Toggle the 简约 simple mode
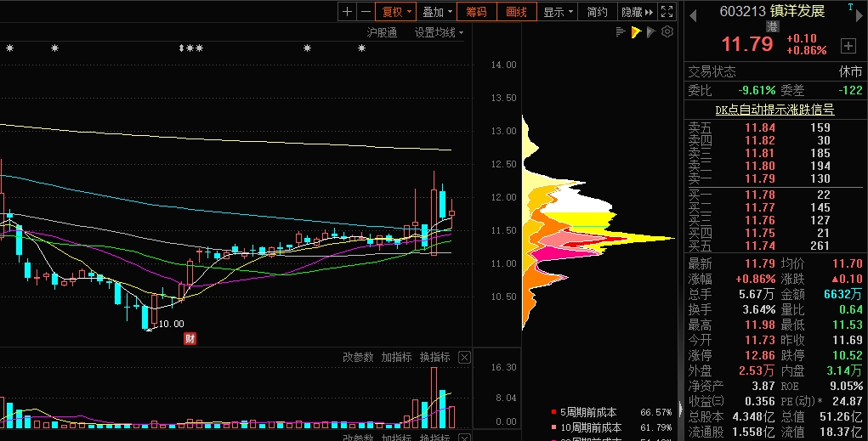This screenshot has height=441, width=868. point(597,12)
